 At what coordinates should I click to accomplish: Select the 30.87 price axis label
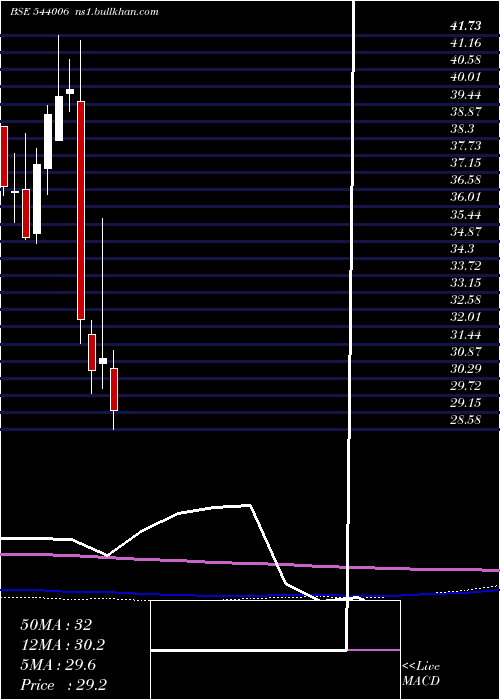466,352
